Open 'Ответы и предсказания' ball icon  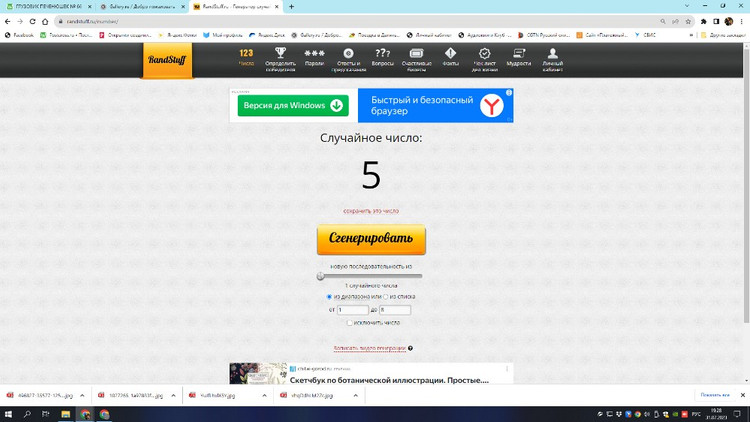[x=348, y=57]
